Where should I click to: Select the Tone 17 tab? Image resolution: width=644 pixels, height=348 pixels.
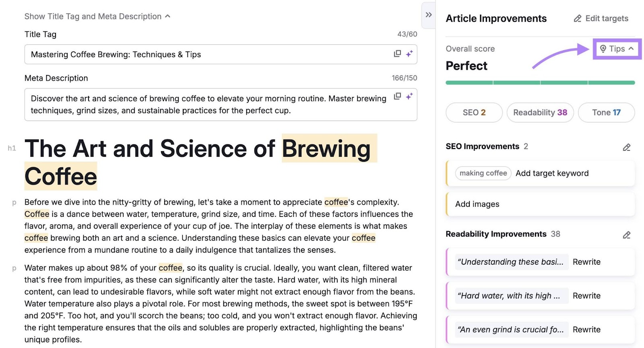(x=606, y=113)
